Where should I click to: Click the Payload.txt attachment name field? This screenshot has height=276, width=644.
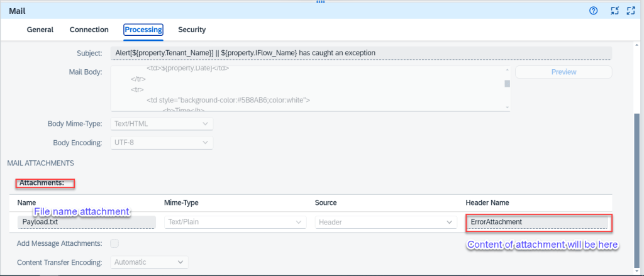(x=86, y=222)
